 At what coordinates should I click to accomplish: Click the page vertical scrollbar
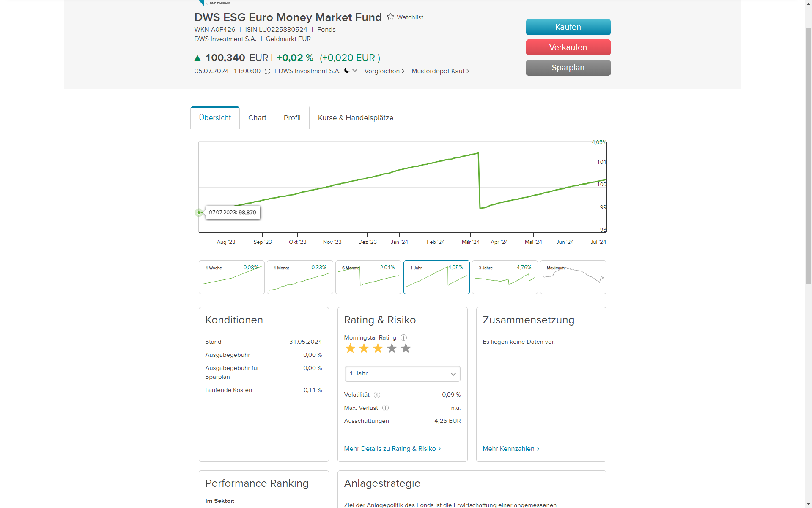tap(808, 157)
